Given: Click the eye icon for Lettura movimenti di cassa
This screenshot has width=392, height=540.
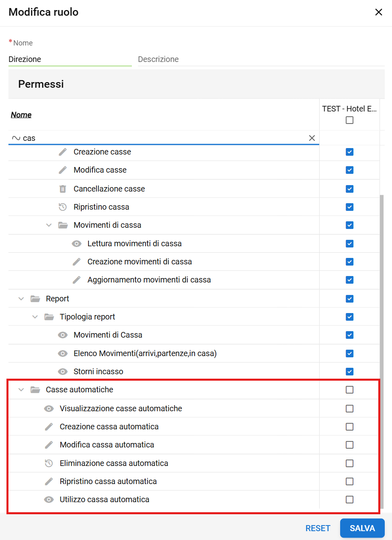Looking at the screenshot, I should (76, 243).
